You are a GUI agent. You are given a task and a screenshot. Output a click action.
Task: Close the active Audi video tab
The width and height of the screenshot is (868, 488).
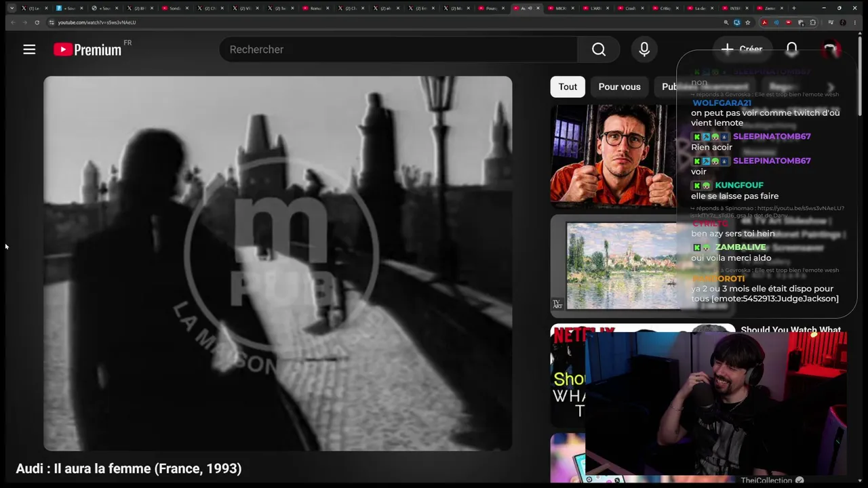click(x=538, y=8)
